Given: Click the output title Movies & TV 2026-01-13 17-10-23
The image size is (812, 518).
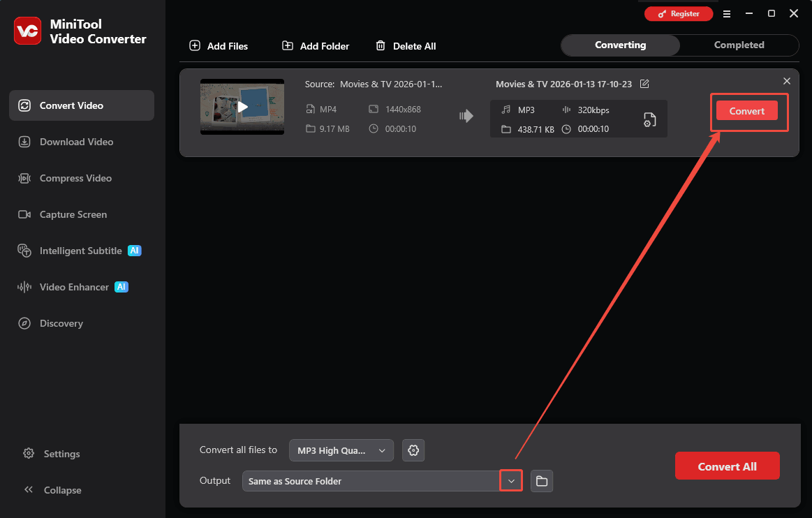Looking at the screenshot, I should [563, 84].
